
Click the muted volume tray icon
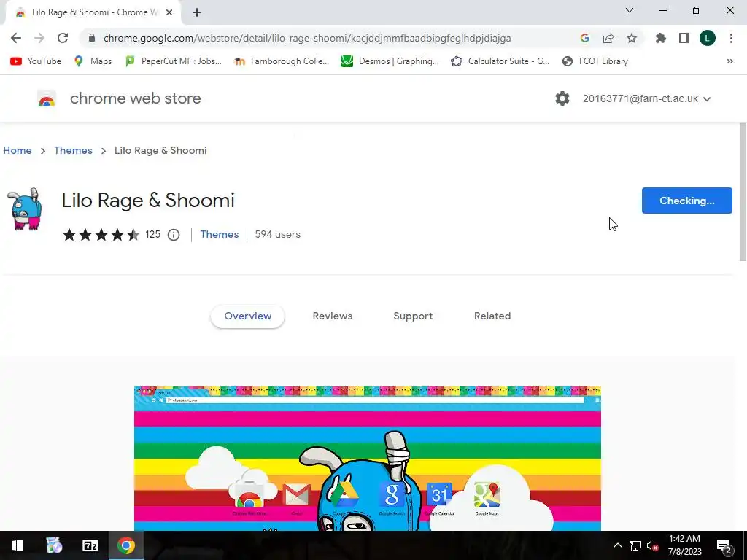(653, 545)
